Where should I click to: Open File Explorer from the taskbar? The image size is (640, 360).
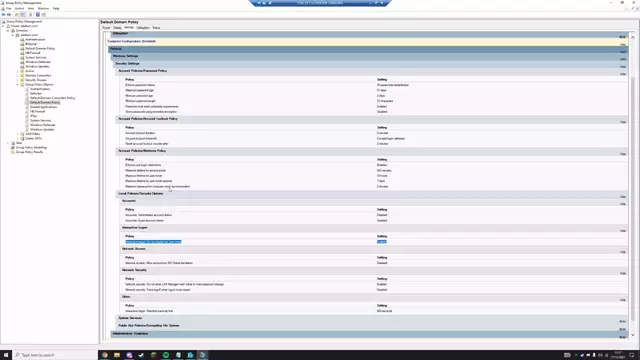point(117,355)
